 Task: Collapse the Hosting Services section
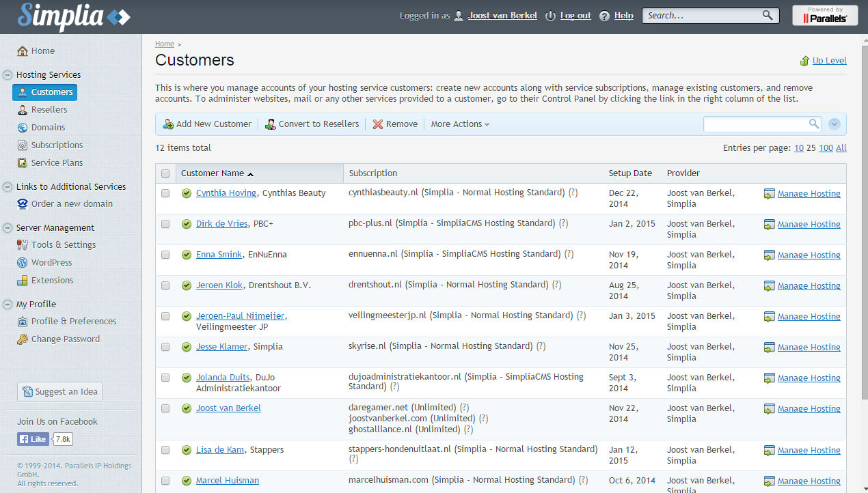[8, 75]
